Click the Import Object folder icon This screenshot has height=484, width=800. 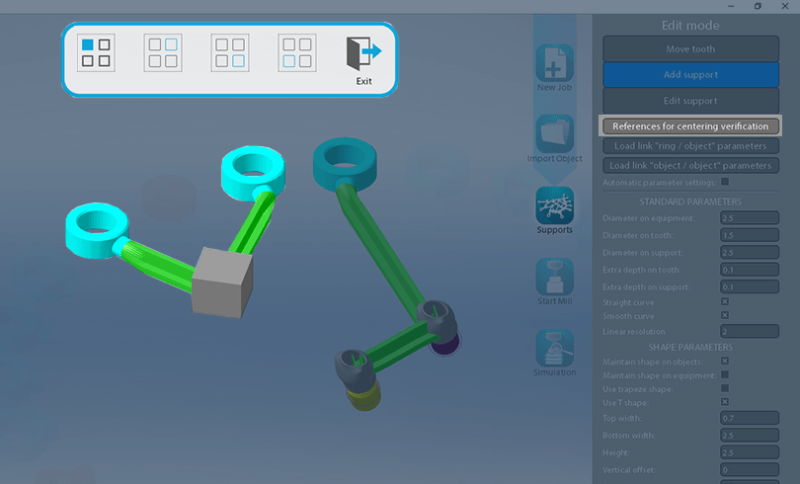pyautogui.click(x=555, y=134)
